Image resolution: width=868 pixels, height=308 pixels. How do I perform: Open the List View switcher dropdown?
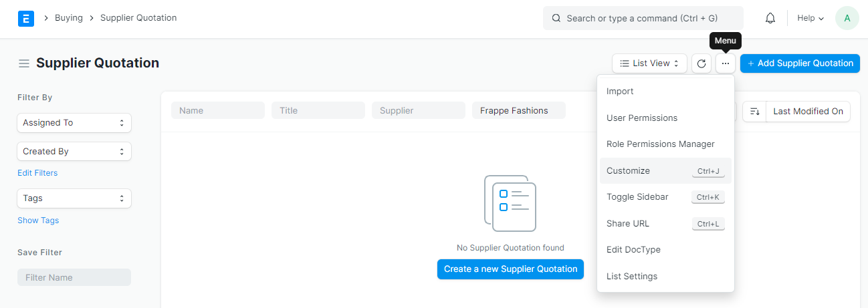click(x=649, y=63)
